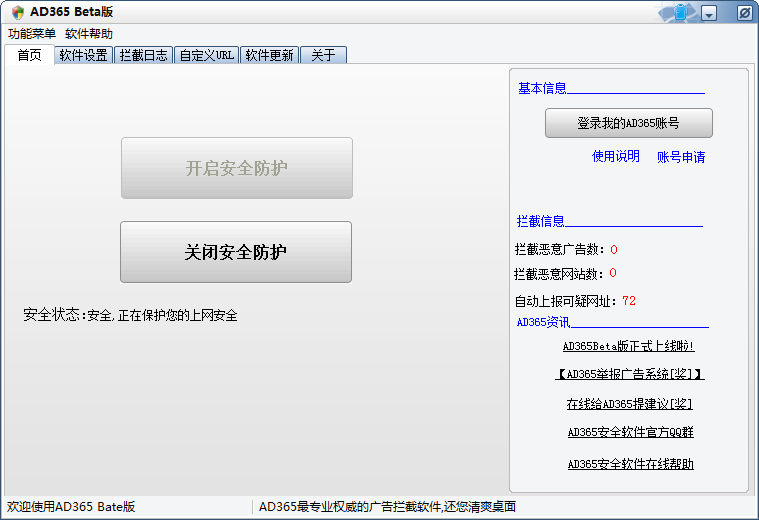Open AD365Beta版正式上线啦 news link
The height and width of the screenshot is (520, 759).
[628, 346]
